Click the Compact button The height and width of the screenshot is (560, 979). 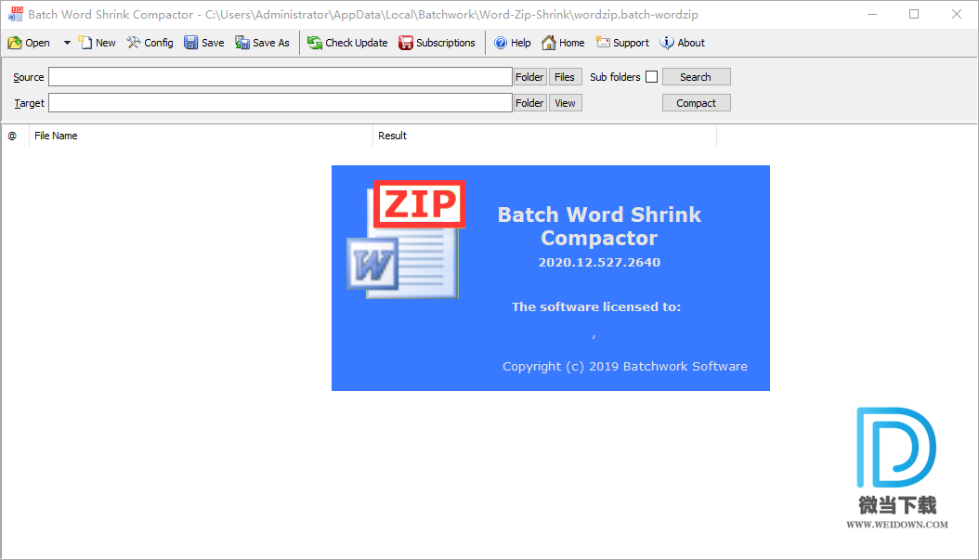(696, 103)
